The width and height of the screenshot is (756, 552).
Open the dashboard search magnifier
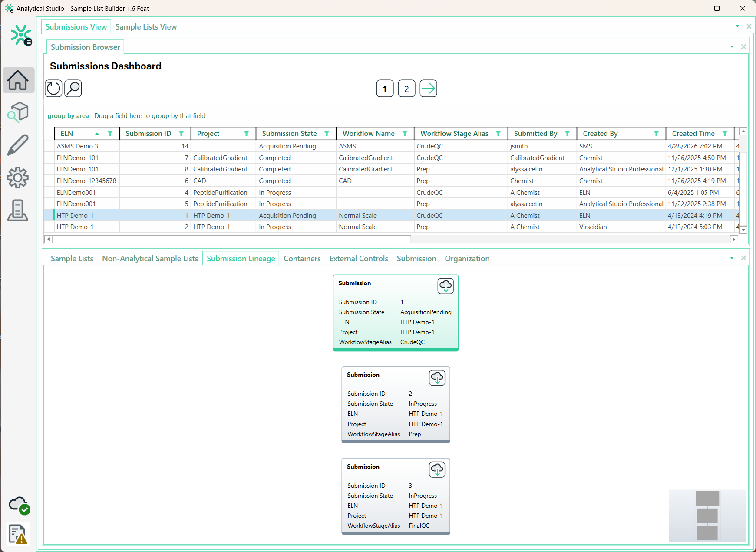click(x=73, y=89)
